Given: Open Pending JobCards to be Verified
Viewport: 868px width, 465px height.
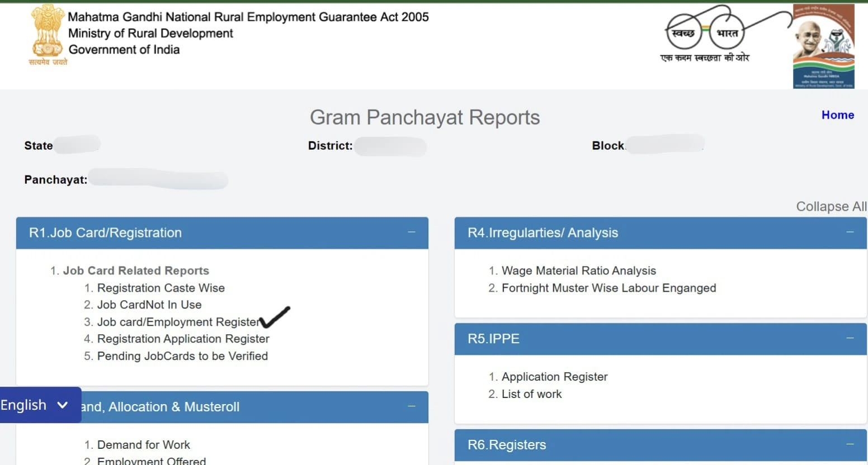Looking at the screenshot, I should click(x=182, y=356).
